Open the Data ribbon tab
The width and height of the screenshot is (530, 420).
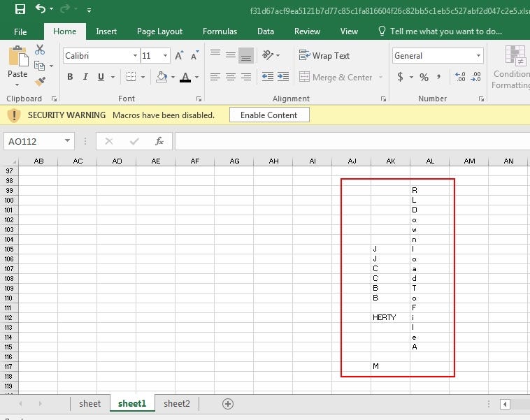[x=265, y=31]
